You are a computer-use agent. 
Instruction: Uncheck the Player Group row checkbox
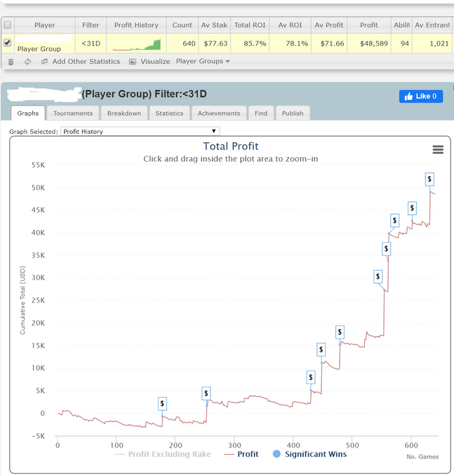pos(7,43)
